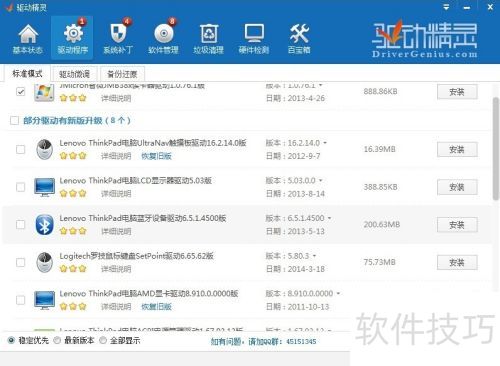Install the Logitech SetPoint driver
This screenshot has width=500, height=366.
tap(457, 263)
